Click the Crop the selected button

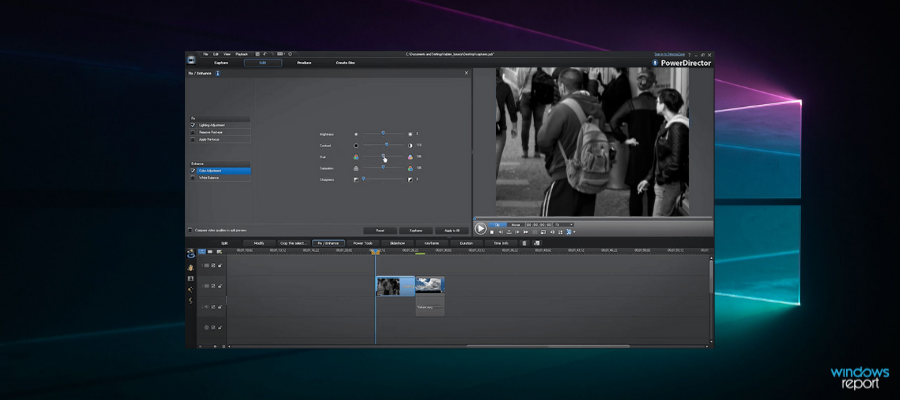pos(294,243)
